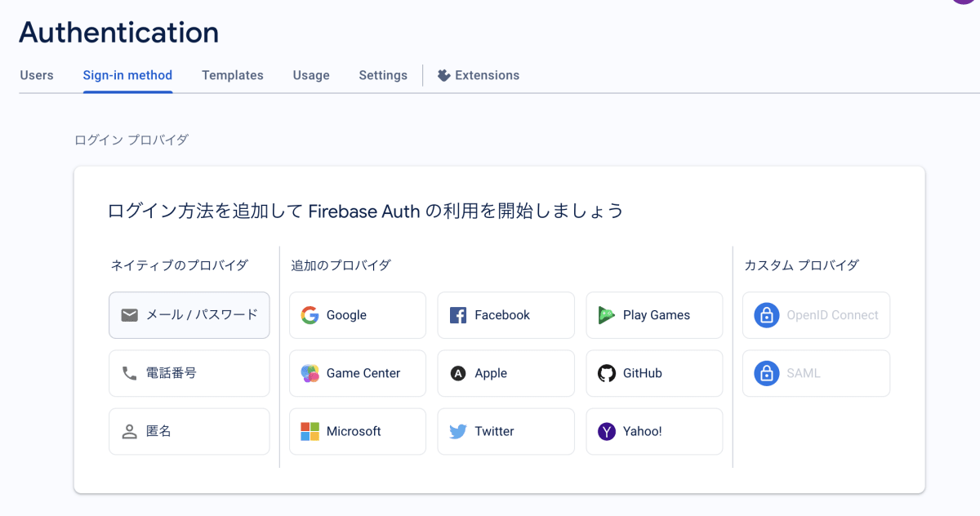
Task: Open the Extensions section
Action: coord(479,75)
